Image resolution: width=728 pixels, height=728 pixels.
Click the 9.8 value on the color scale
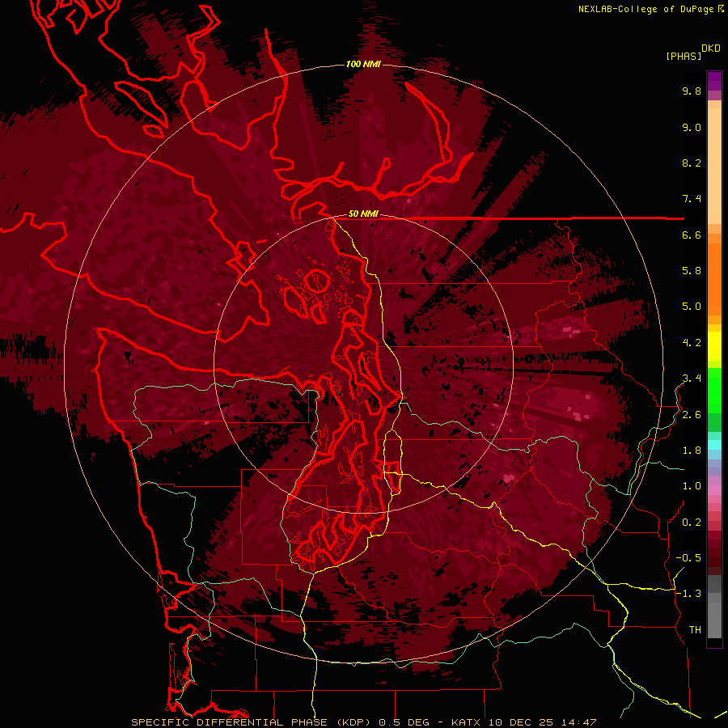[692, 91]
